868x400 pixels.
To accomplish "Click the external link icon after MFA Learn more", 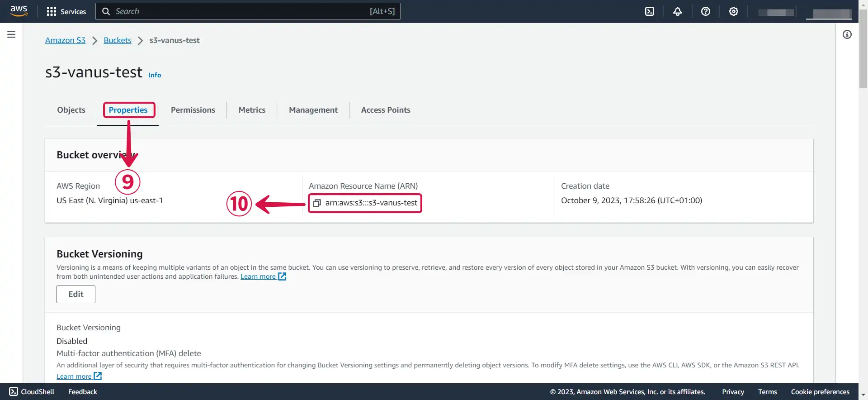I will coord(98,376).
